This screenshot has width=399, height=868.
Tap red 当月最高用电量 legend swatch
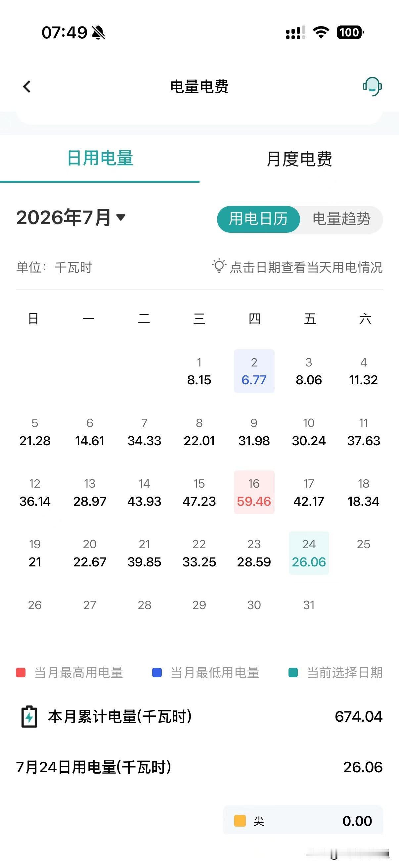click(21, 673)
